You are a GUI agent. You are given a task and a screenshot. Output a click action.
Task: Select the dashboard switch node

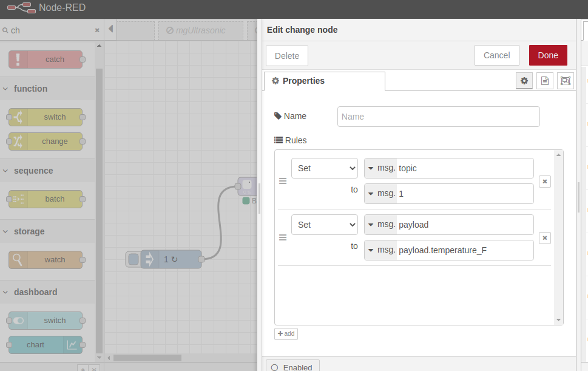[46, 321]
